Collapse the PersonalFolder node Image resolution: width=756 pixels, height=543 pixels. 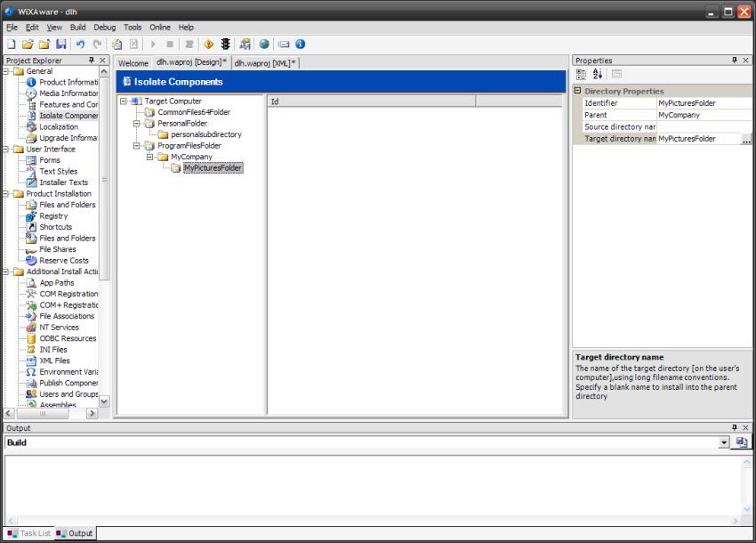(x=136, y=124)
